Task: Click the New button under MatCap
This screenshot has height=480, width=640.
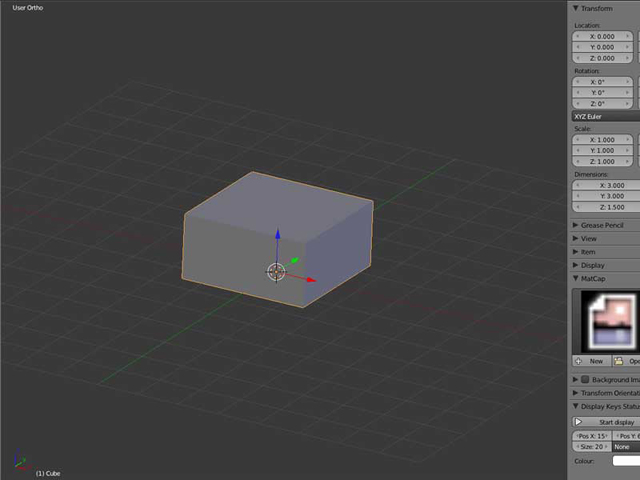Action: [596, 361]
